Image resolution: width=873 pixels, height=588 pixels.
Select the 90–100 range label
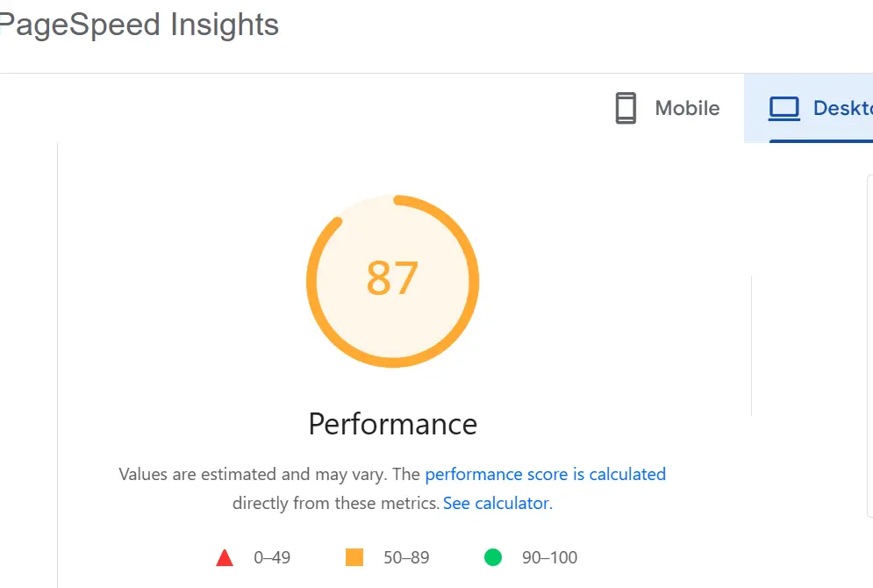(549, 557)
